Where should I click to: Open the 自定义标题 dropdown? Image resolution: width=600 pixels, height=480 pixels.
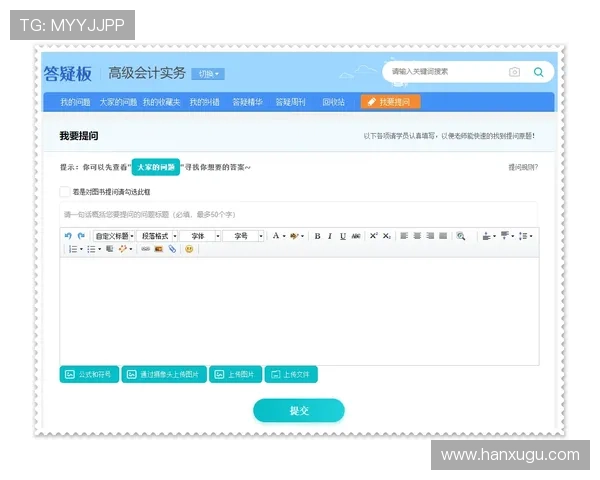[114, 236]
